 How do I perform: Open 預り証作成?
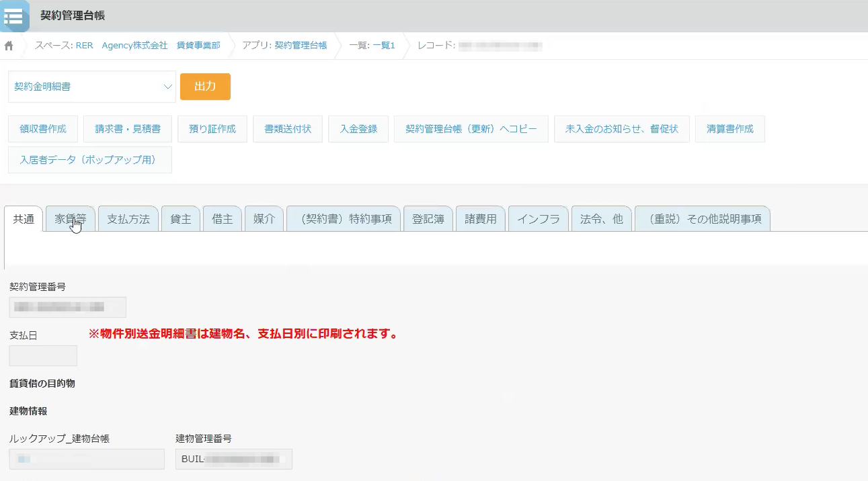212,129
